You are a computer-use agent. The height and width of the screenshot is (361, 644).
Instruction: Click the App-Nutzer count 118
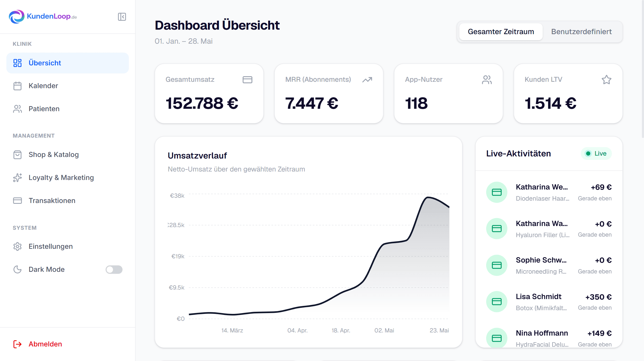416,103
